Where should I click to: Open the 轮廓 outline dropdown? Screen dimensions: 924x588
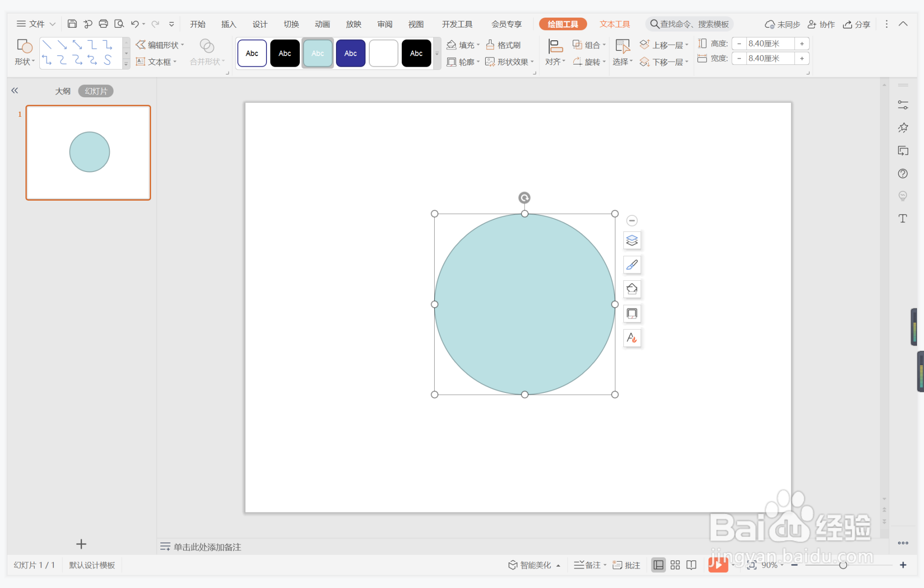(x=463, y=62)
